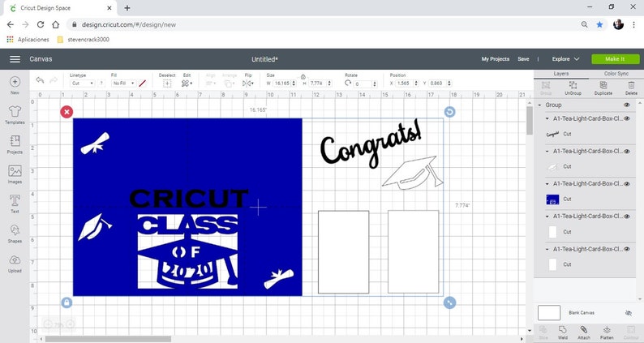This screenshot has height=343, width=644.
Task: Collapse the Congrats layer entry arrow
Action: (x=547, y=118)
